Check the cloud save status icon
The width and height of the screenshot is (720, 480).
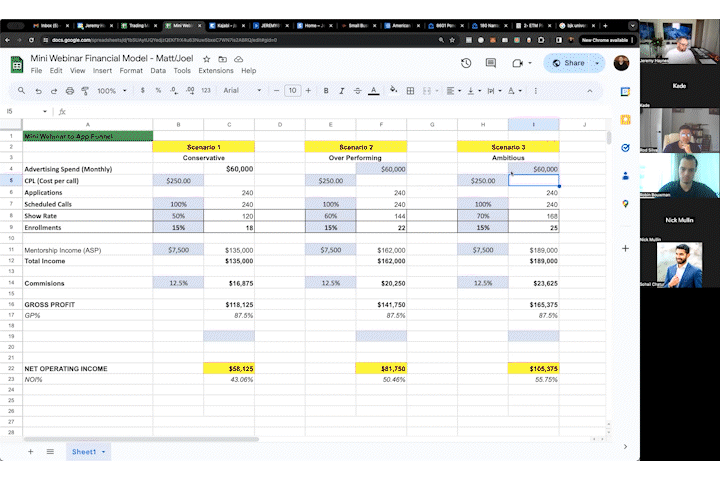pos(239,59)
